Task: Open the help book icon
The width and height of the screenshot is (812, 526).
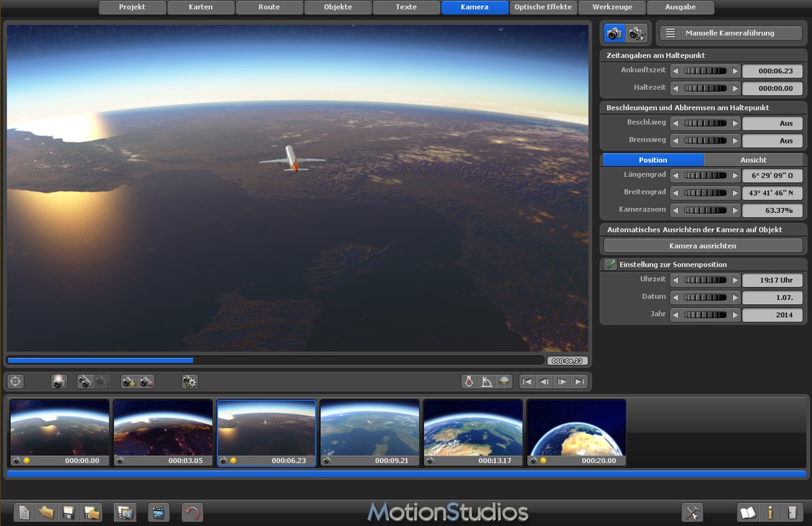Action: pyautogui.click(x=747, y=513)
